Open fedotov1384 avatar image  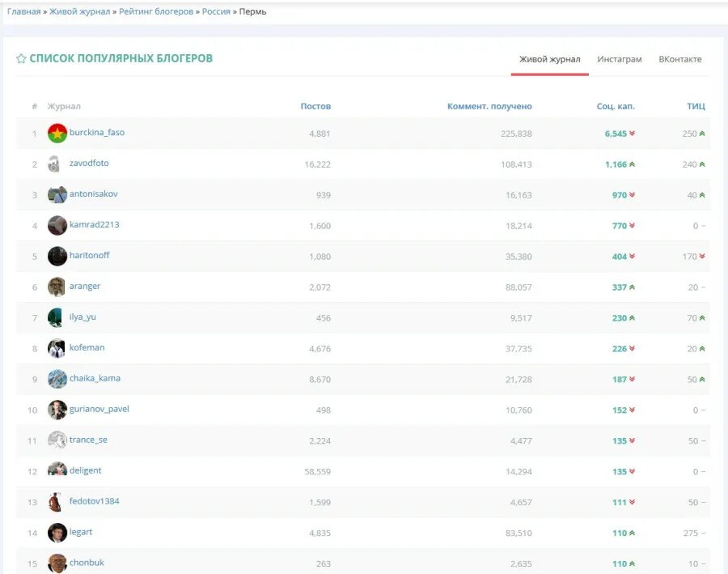[x=55, y=502]
